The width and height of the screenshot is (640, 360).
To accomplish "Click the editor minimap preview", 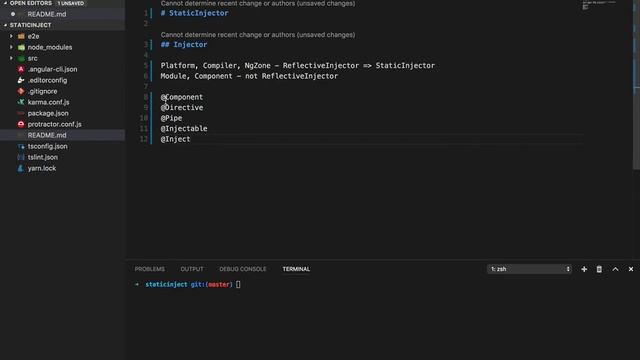I will point(600,6).
